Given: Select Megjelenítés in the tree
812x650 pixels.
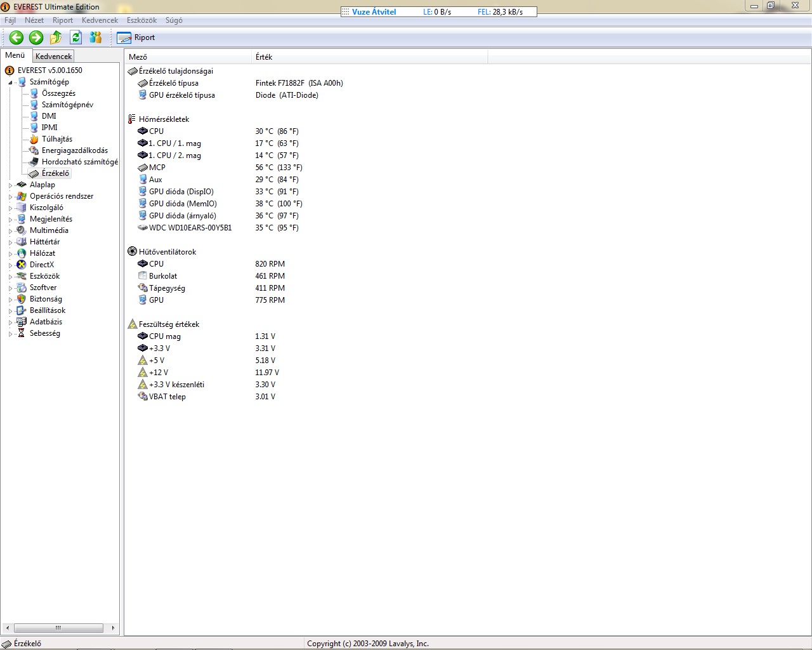Looking at the screenshot, I should (51, 219).
